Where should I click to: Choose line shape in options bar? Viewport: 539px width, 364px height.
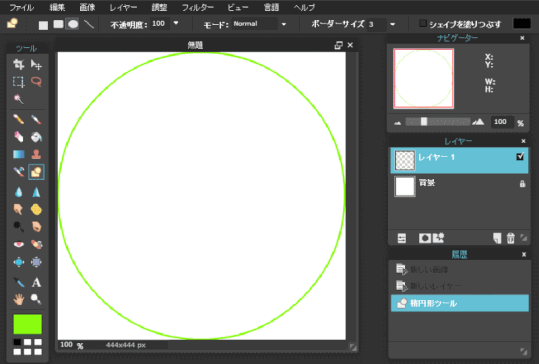89,24
